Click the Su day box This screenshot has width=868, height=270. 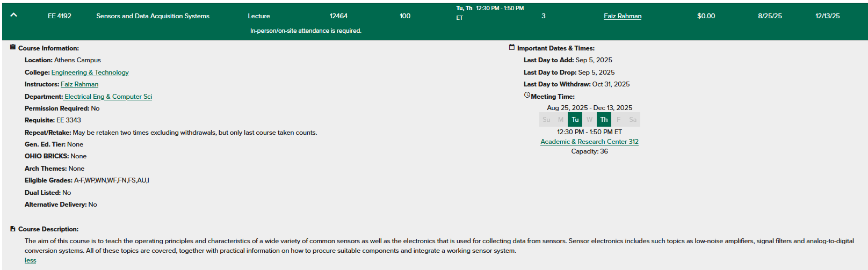(546, 120)
